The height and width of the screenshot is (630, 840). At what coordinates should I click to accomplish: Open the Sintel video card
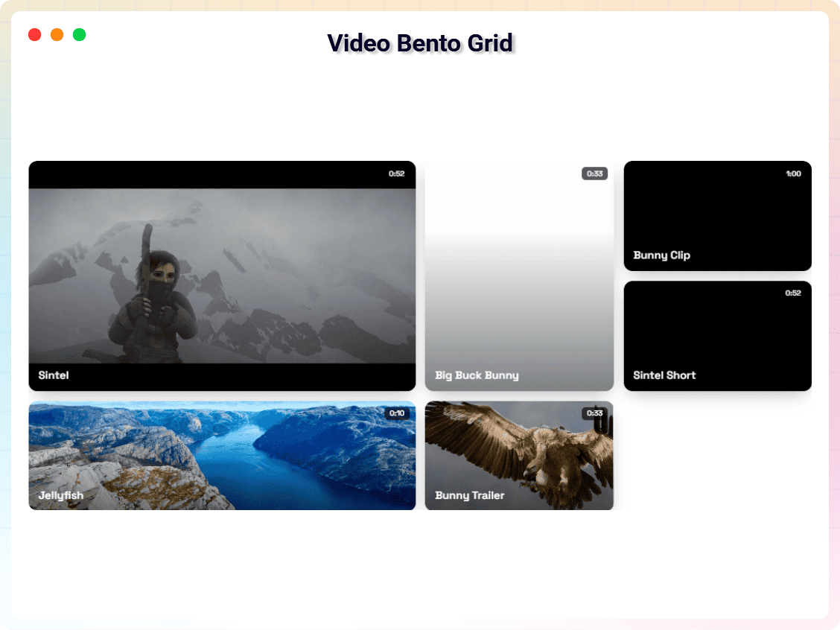(222, 276)
